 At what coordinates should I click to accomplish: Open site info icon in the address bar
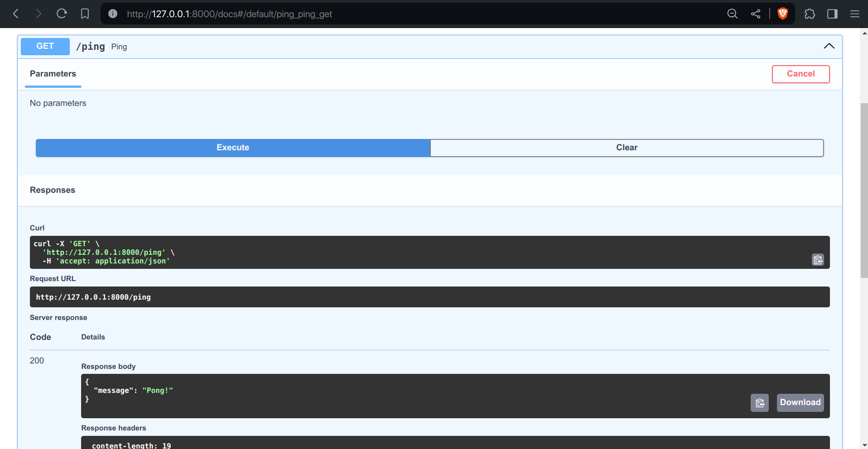(113, 14)
